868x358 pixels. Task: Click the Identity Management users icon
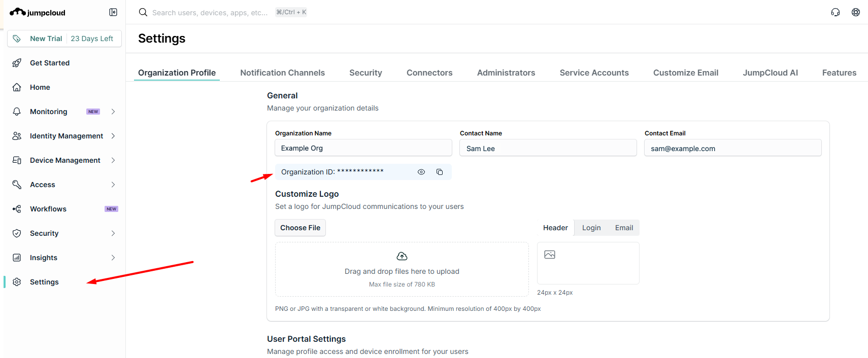coord(17,136)
